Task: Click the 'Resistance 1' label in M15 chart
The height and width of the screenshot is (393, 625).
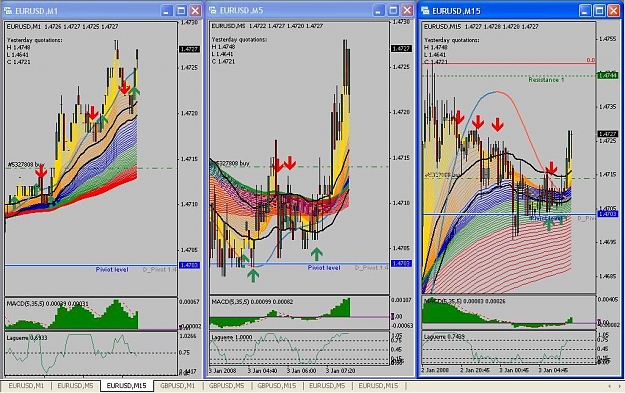Action: (546, 80)
